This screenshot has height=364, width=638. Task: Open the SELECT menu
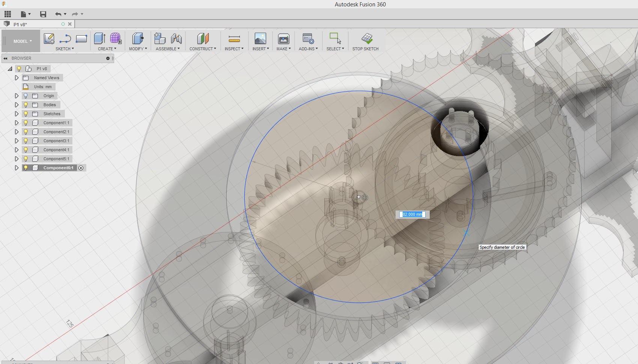pyautogui.click(x=335, y=49)
